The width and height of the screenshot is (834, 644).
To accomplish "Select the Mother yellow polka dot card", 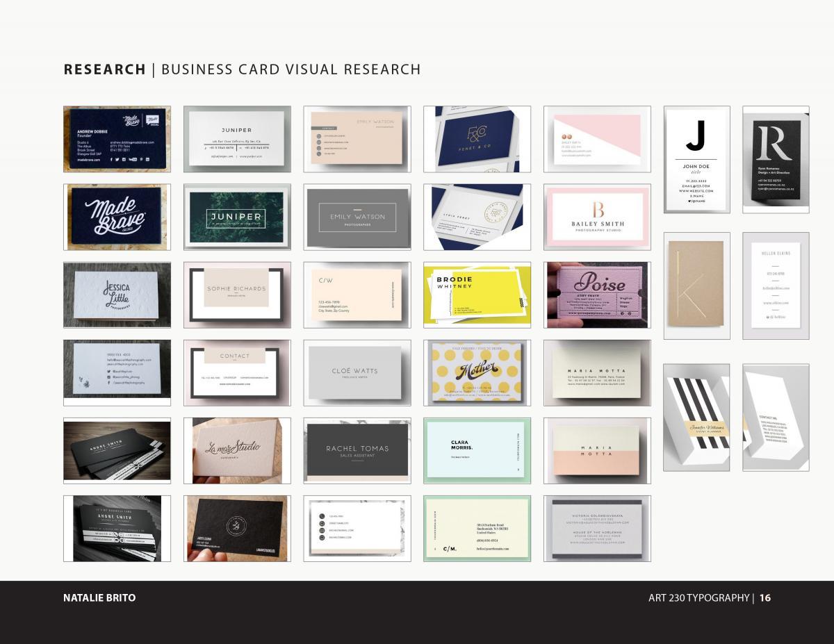I will click(x=476, y=373).
